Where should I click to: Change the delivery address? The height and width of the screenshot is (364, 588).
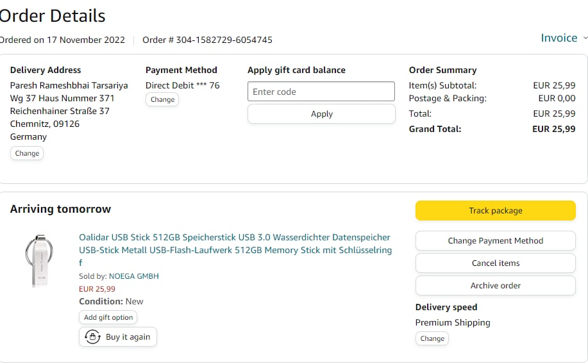(27, 153)
